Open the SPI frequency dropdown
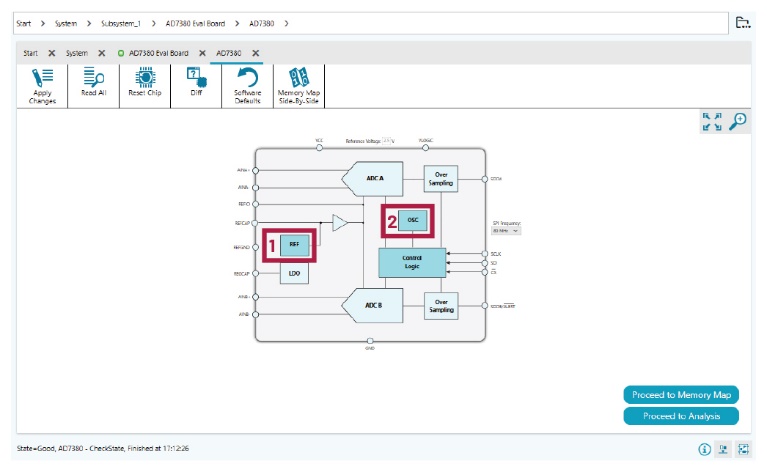The image size is (767, 472). tap(506, 230)
